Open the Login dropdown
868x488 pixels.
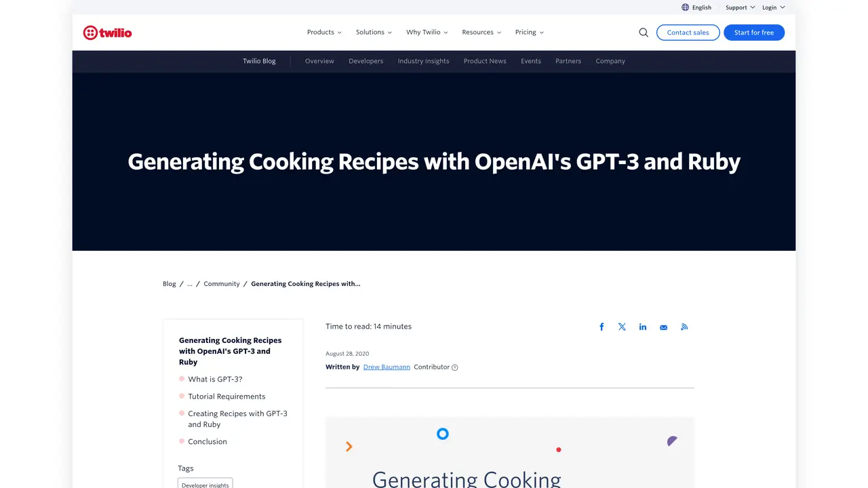point(774,7)
